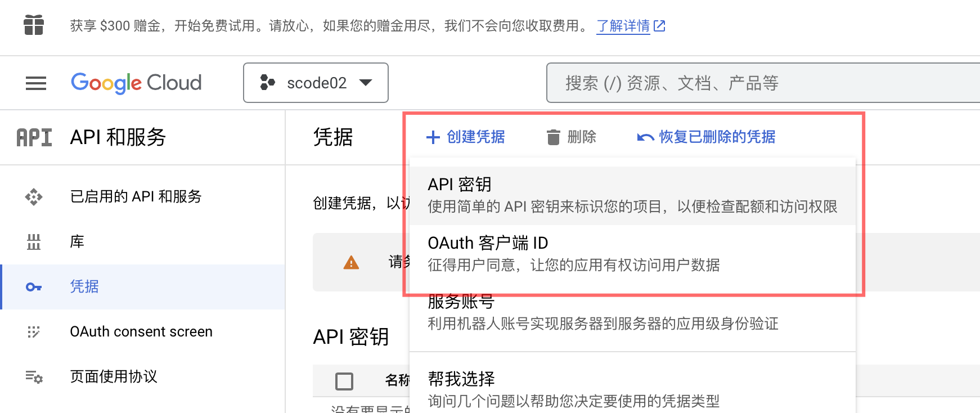Tick the select-all checkbox in the API 密钥 table
This screenshot has width=980, height=413.
(x=344, y=381)
